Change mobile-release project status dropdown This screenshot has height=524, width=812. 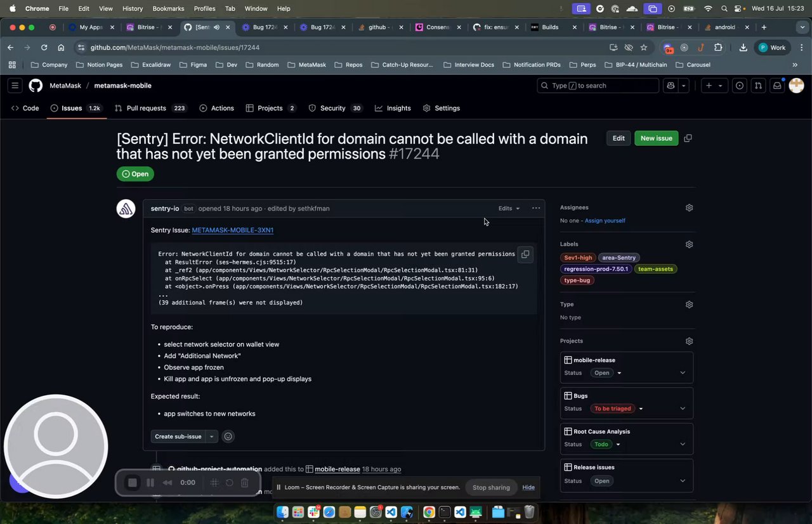[606, 373]
